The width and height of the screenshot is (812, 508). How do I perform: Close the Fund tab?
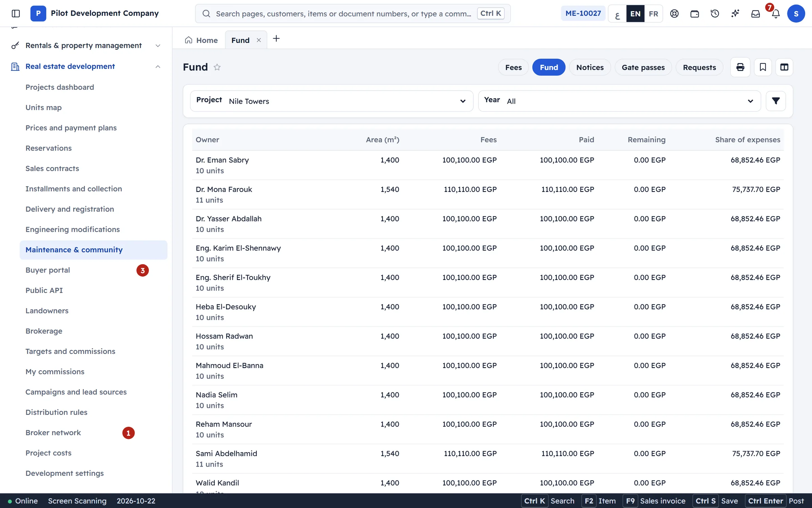coord(259,40)
